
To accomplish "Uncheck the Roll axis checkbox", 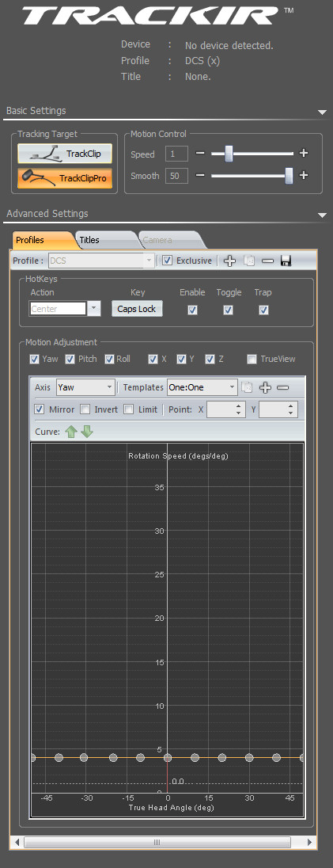I will [x=109, y=360].
